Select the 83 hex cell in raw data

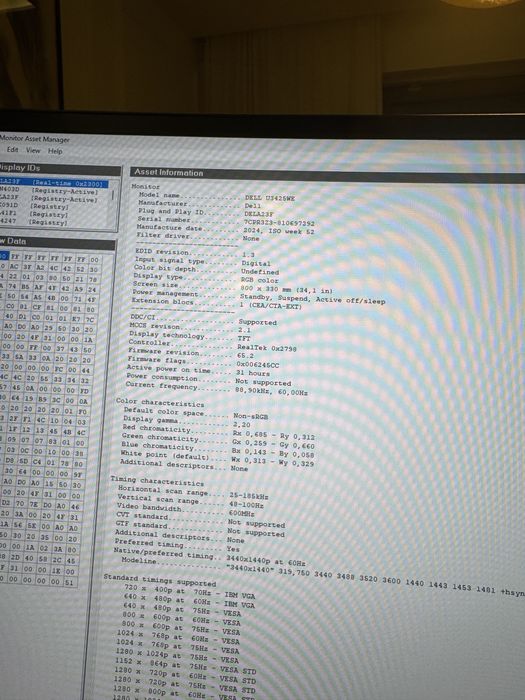[x=53, y=442]
